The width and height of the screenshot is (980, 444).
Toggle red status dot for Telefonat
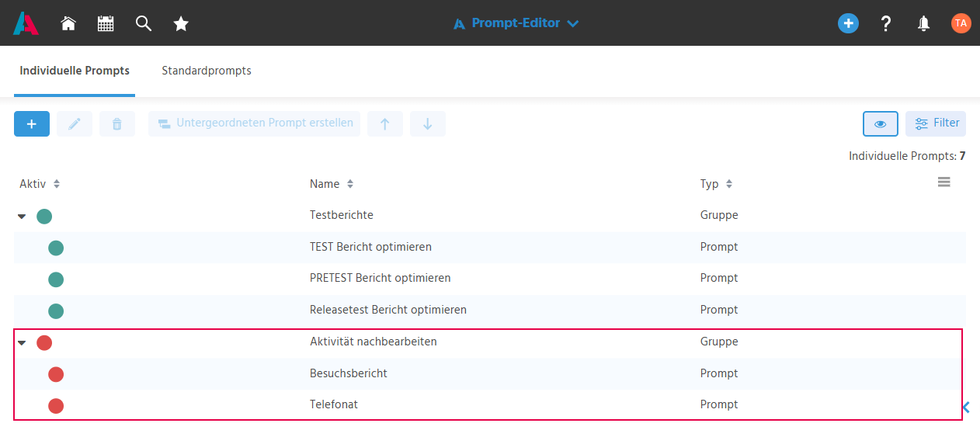(56, 406)
